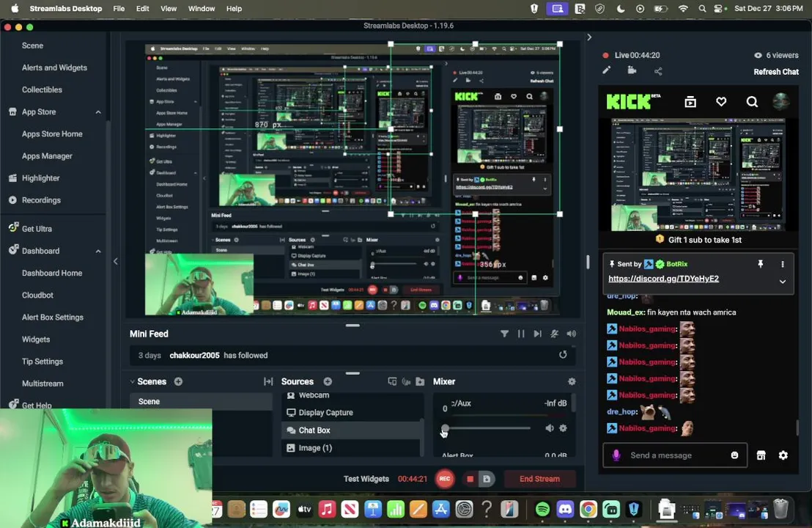Pause the Mini Feed alert queue
The width and height of the screenshot is (812, 528).
point(521,334)
